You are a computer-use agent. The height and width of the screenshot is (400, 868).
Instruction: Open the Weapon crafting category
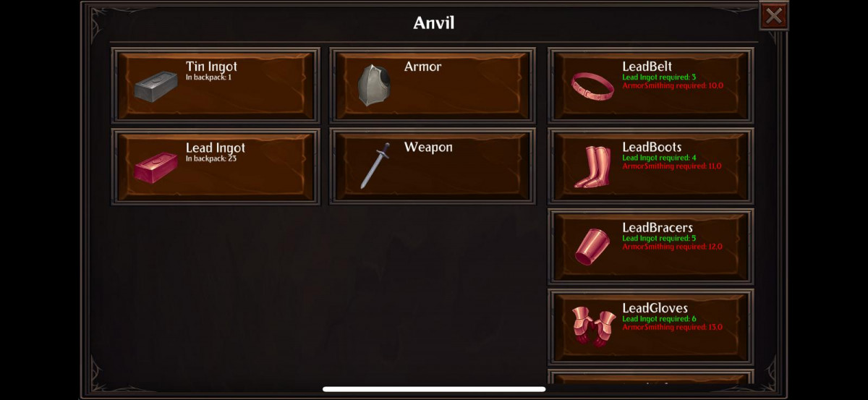coord(433,166)
